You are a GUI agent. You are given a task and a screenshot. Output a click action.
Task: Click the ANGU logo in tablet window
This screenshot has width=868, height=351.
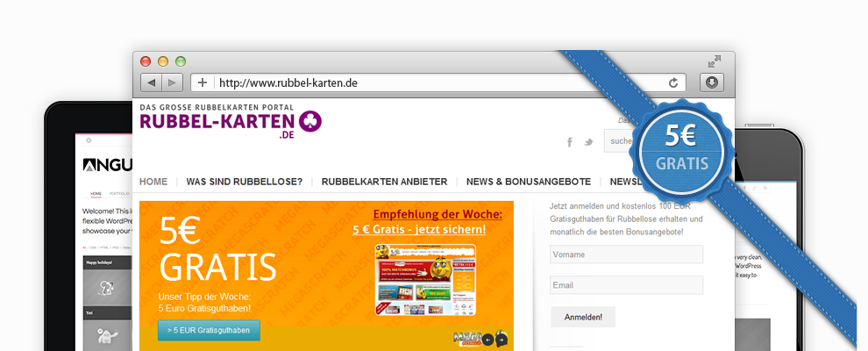coord(107,164)
